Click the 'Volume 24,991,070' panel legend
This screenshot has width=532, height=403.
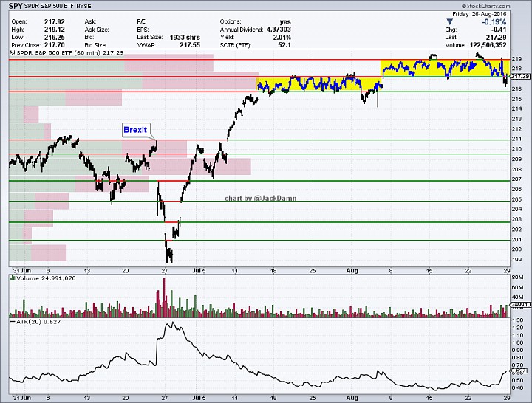coord(46,278)
